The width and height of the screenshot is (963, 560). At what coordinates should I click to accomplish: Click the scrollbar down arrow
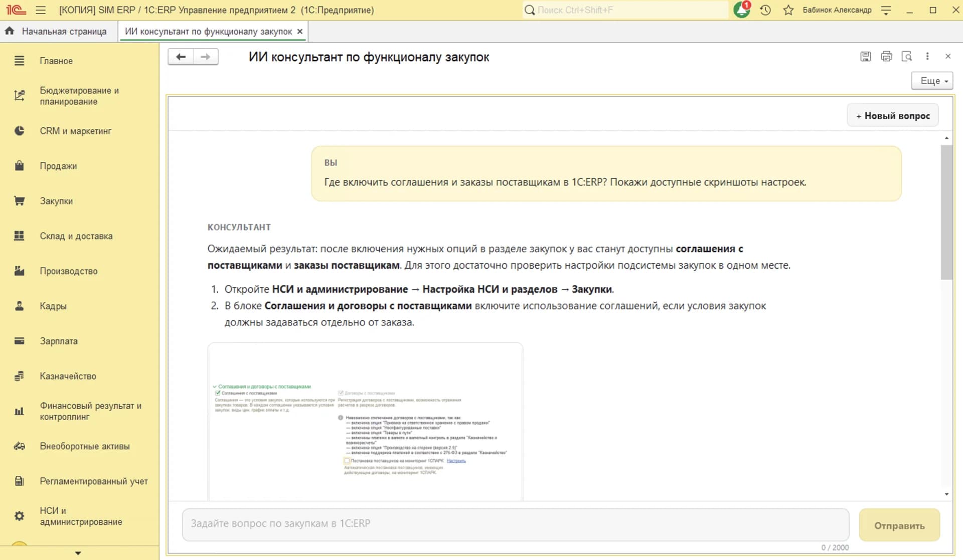tap(946, 494)
